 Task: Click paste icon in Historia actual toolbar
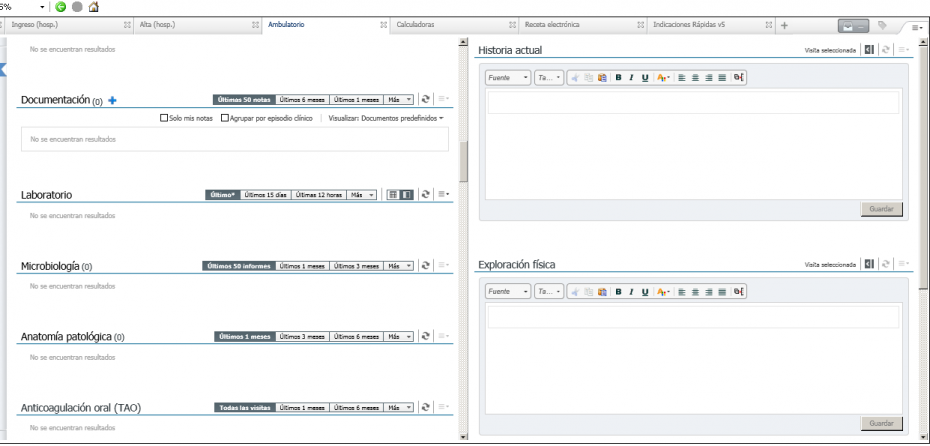[x=601, y=76]
